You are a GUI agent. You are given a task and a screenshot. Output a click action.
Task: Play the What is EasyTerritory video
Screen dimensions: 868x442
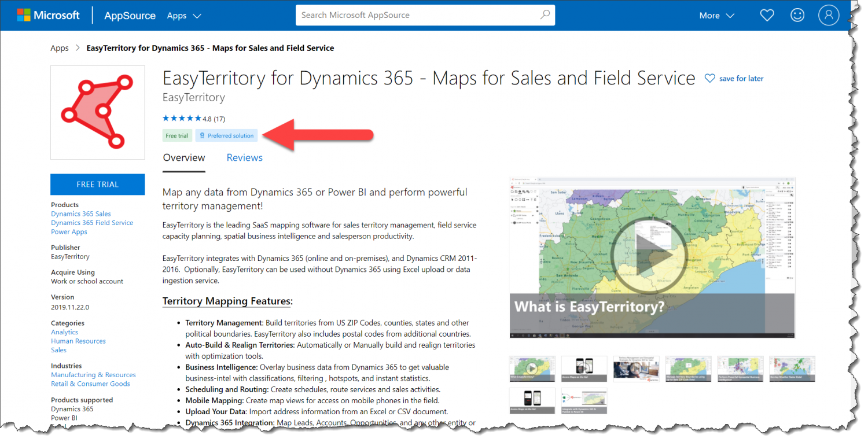[x=652, y=255]
